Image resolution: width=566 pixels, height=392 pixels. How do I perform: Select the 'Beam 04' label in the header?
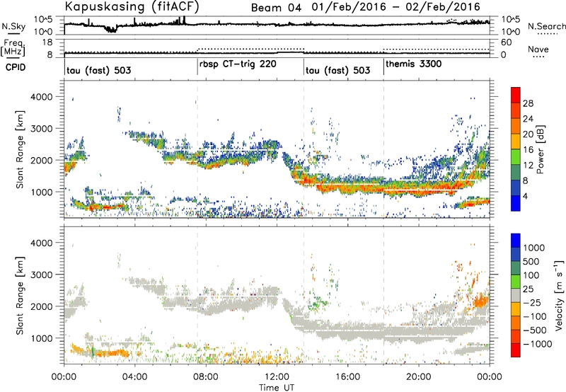(x=276, y=8)
